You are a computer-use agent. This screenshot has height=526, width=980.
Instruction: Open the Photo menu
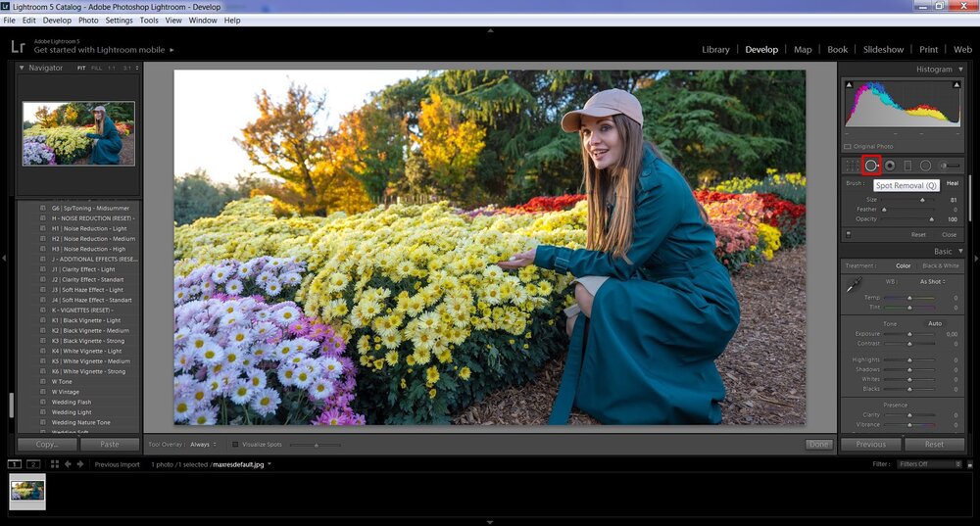tap(88, 20)
